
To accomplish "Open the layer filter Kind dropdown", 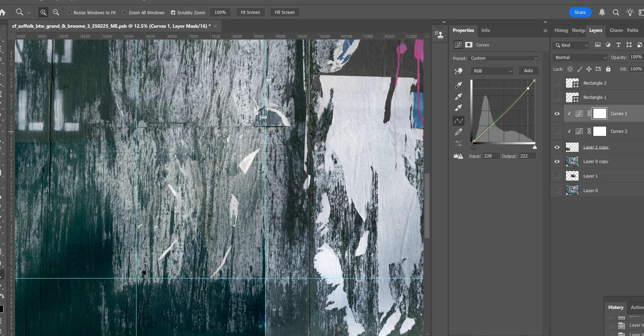I will click(x=571, y=45).
